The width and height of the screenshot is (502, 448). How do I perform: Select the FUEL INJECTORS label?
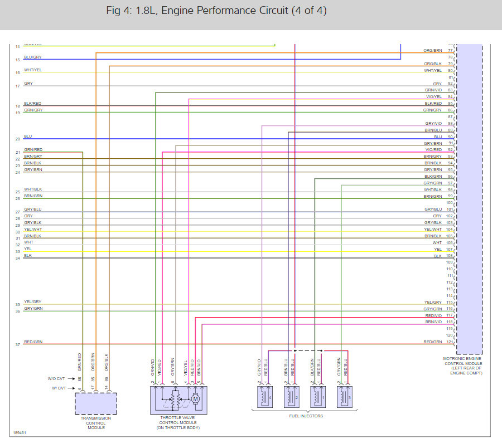pos(306,416)
